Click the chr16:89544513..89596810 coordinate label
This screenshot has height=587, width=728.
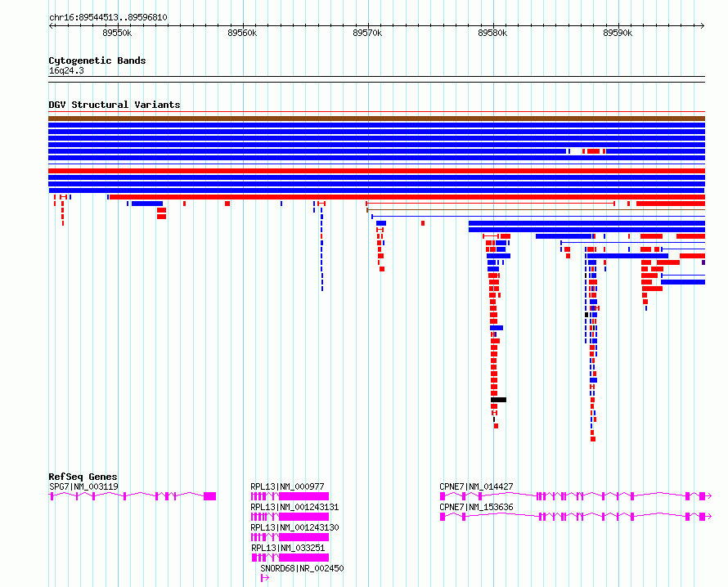coord(108,17)
